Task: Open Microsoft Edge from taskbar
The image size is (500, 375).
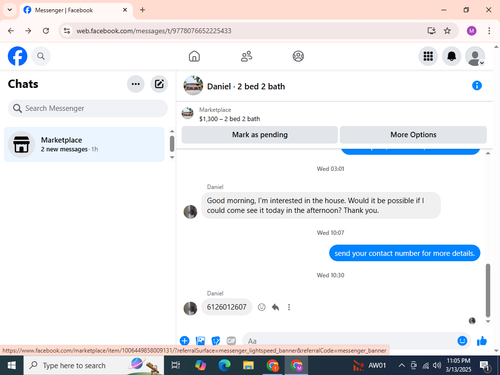Action: coord(224,365)
